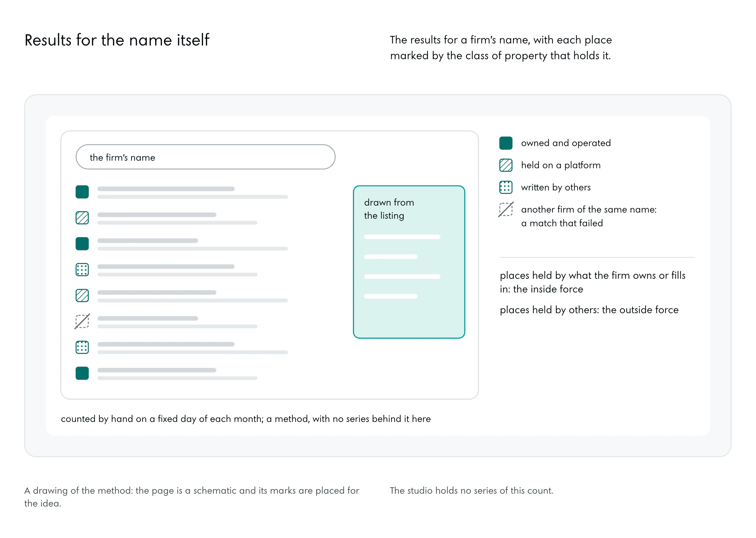Click the footnote starting "A drawing of the method"
The width and height of the screenshot is (756, 538).
click(192, 497)
